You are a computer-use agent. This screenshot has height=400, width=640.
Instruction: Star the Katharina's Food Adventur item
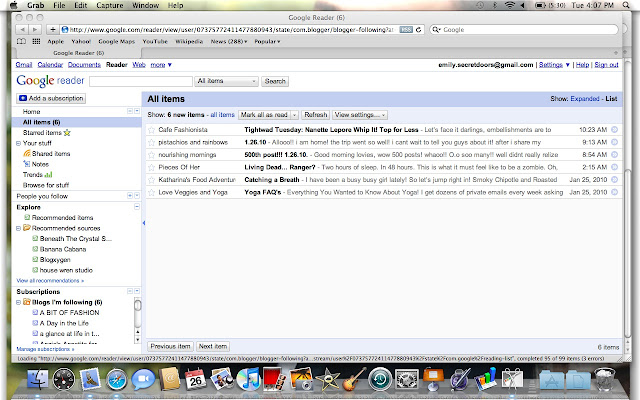click(x=151, y=180)
